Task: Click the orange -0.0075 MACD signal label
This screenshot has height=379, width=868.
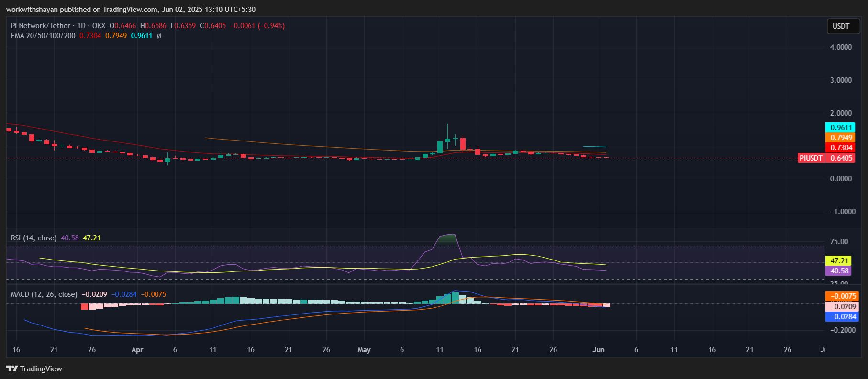Action: coord(842,296)
